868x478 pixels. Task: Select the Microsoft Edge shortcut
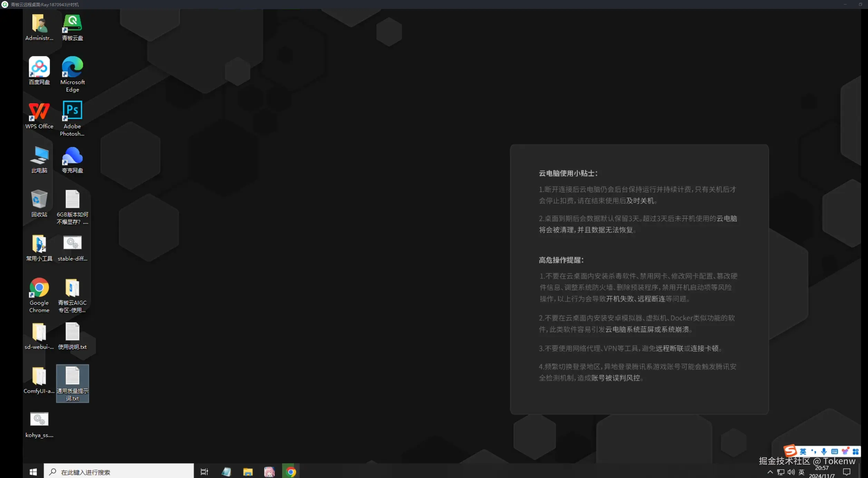point(72,67)
